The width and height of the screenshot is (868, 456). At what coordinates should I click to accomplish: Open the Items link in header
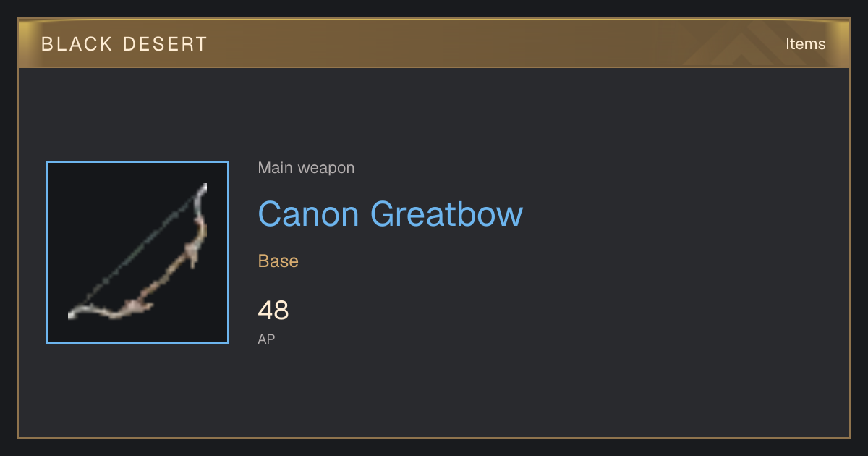pos(805,44)
